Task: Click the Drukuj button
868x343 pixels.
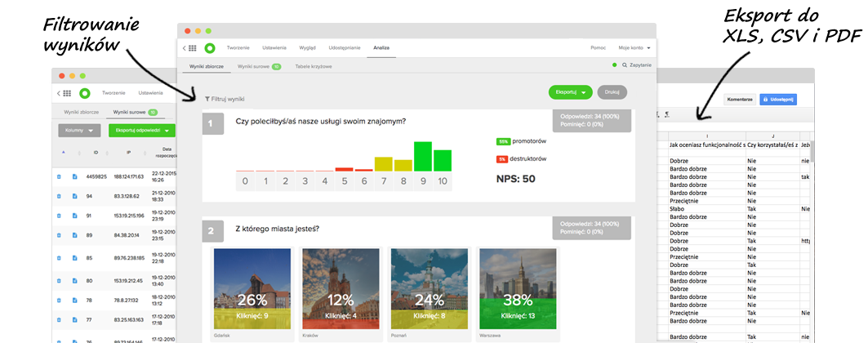Action: coord(612,92)
